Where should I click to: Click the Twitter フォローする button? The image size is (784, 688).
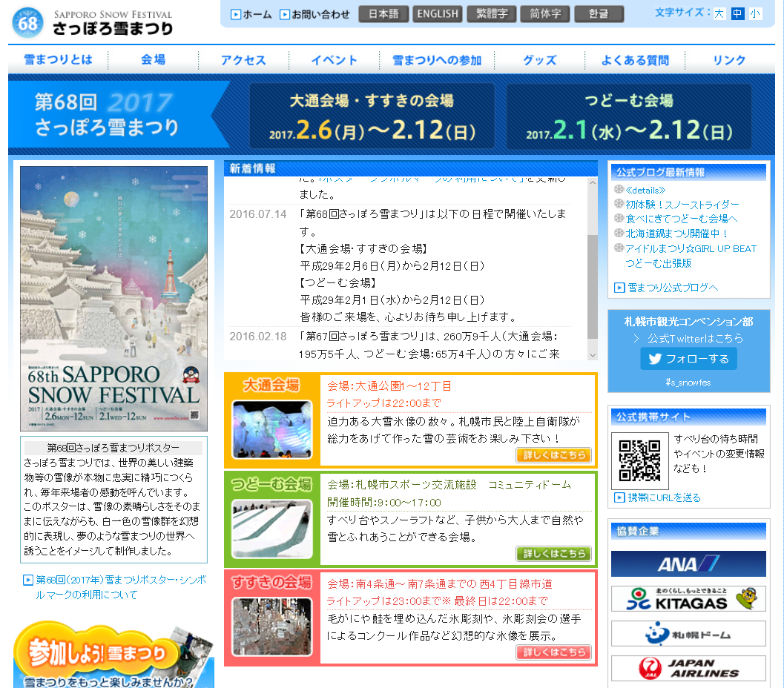click(x=688, y=359)
